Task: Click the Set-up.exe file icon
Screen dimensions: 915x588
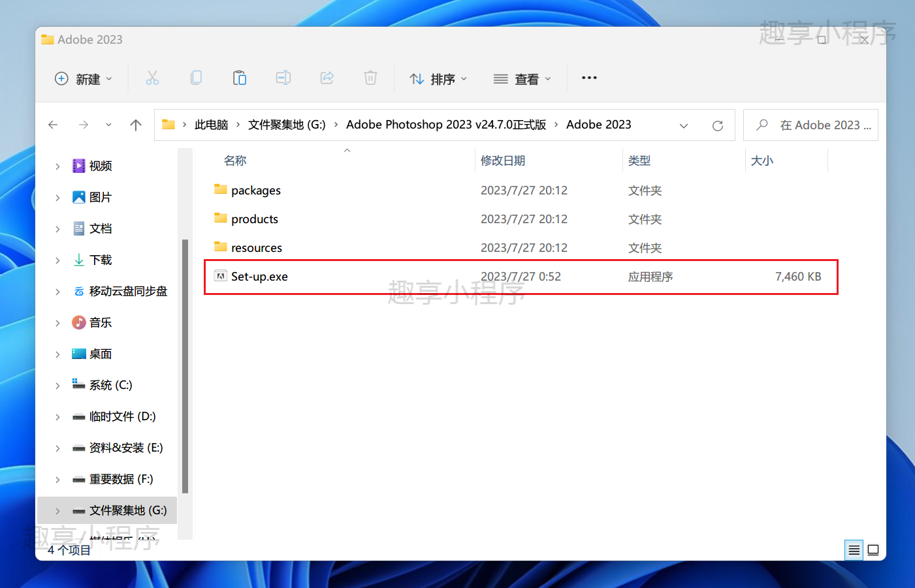Action: [221, 276]
